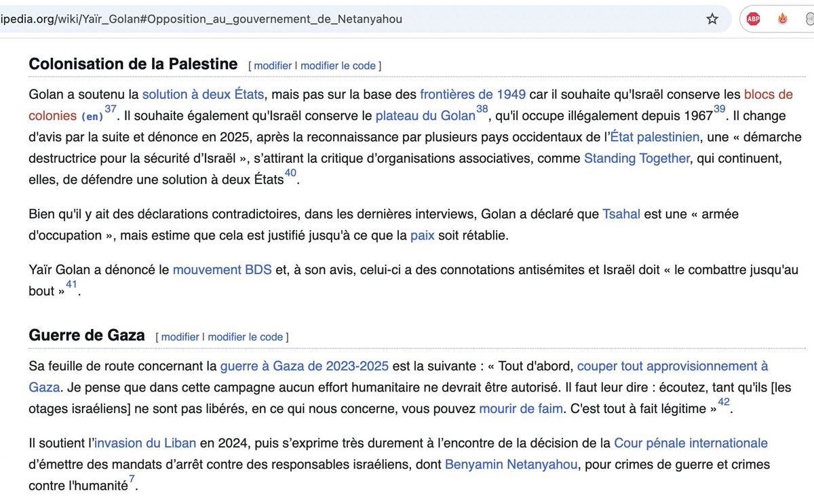Open 'guerre à Gaza de 2023-2025' link
Viewport: 814px width, 504px height.
click(305, 366)
